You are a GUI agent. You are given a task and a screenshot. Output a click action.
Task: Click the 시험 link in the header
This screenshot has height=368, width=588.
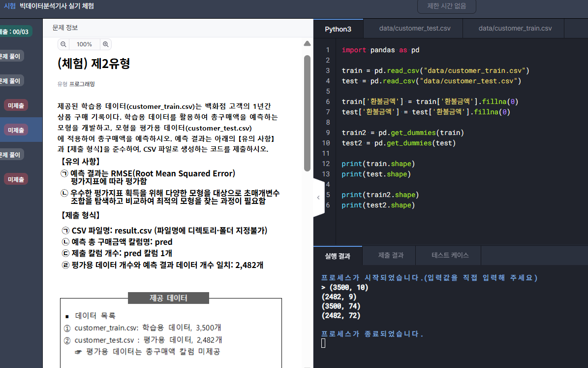[x=10, y=6]
